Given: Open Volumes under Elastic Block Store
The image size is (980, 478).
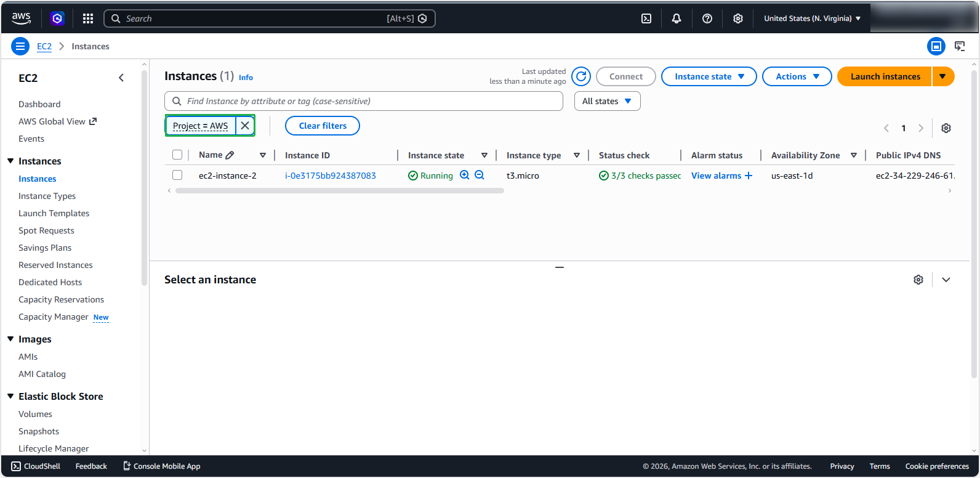Looking at the screenshot, I should coord(35,414).
